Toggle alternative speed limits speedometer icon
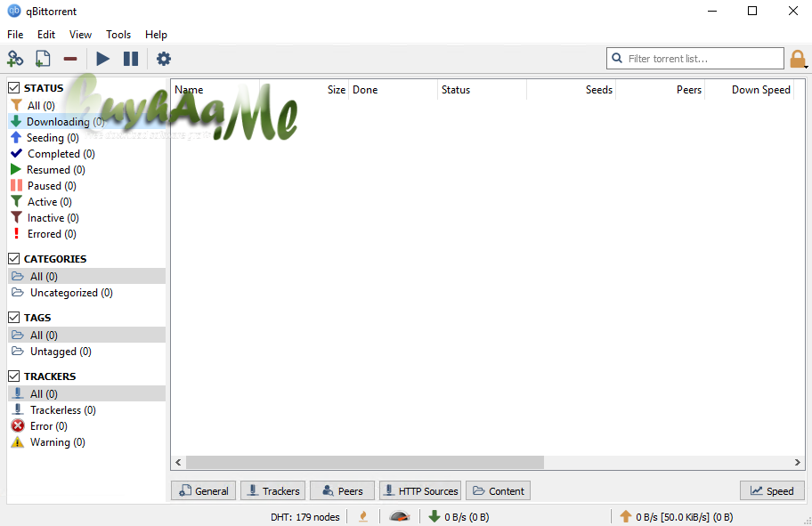 399,516
